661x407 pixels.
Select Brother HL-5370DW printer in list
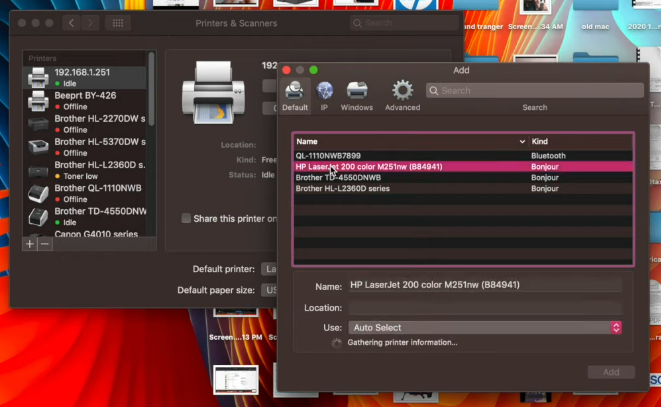[x=85, y=147]
